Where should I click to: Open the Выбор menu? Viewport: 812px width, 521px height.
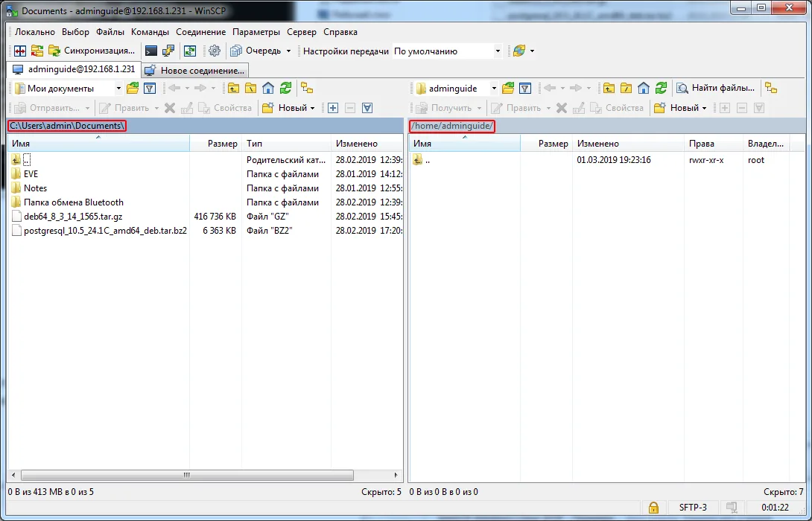(x=75, y=32)
